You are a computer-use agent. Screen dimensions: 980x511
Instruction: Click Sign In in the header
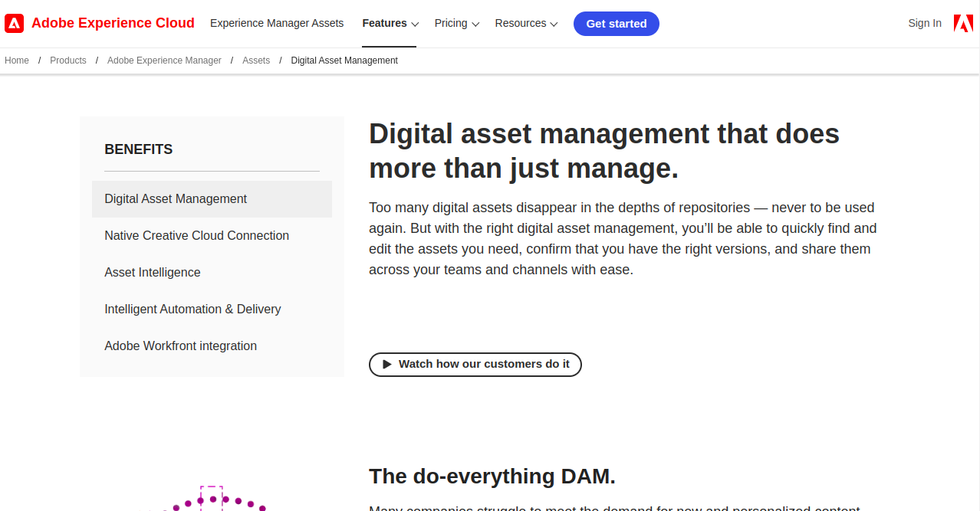pos(925,23)
